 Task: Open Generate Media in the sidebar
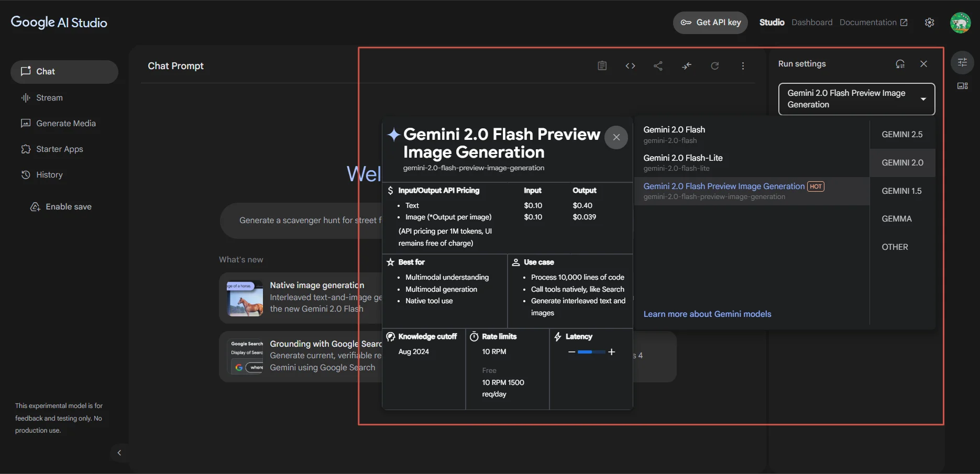64,123
